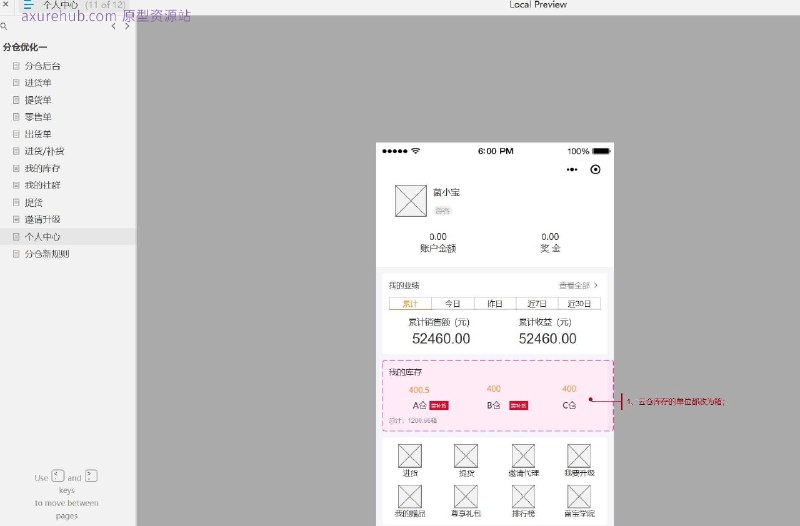Click the 我的库存 heading in the pink section

point(405,372)
